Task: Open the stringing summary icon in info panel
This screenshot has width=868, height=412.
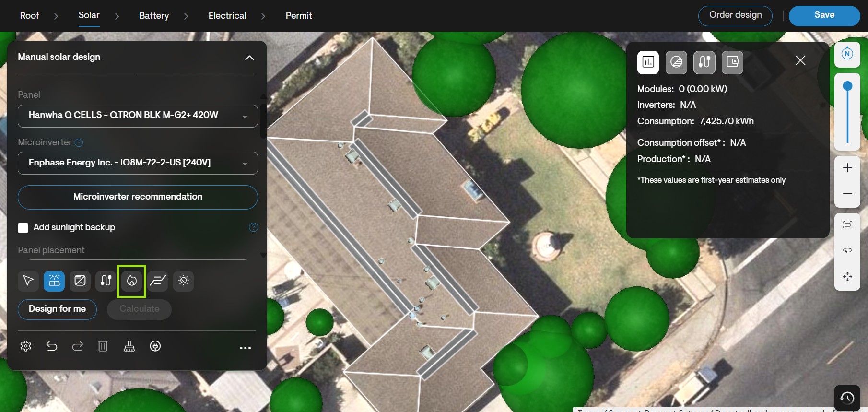Action: [x=704, y=62]
